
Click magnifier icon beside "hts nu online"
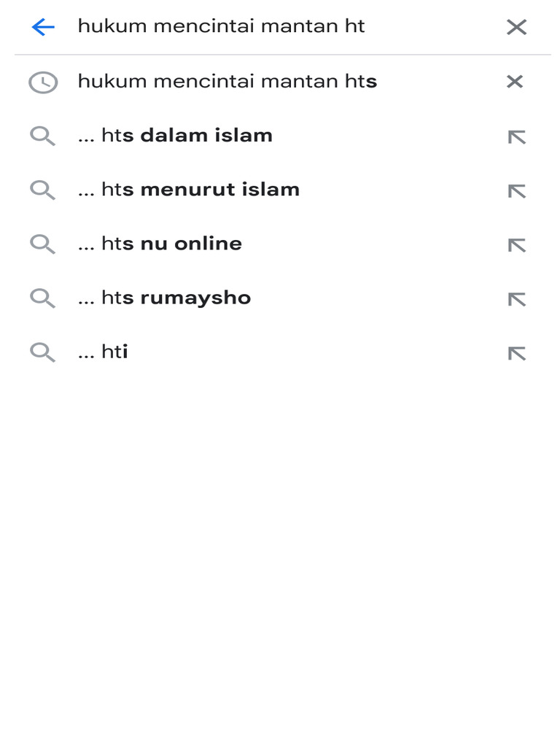click(x=42, y=244)
